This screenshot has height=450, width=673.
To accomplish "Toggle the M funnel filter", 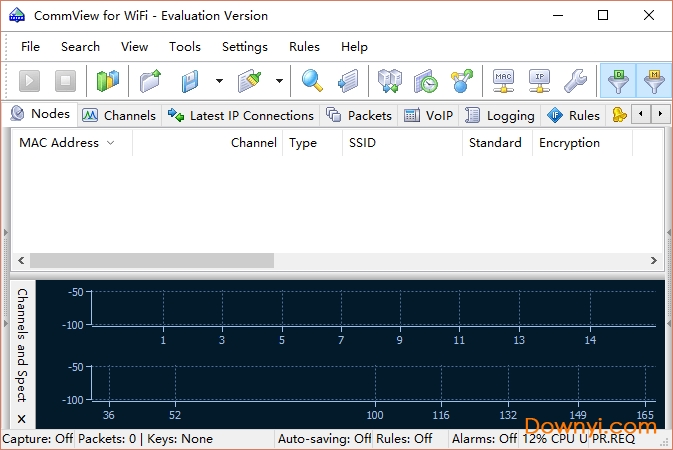I will (654, 81).
